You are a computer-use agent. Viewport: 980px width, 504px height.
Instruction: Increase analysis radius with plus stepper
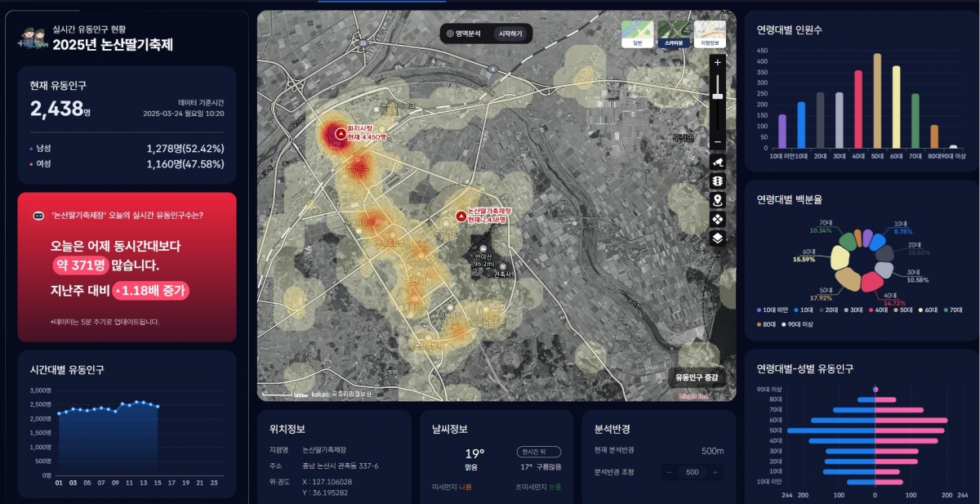(715, 472)
